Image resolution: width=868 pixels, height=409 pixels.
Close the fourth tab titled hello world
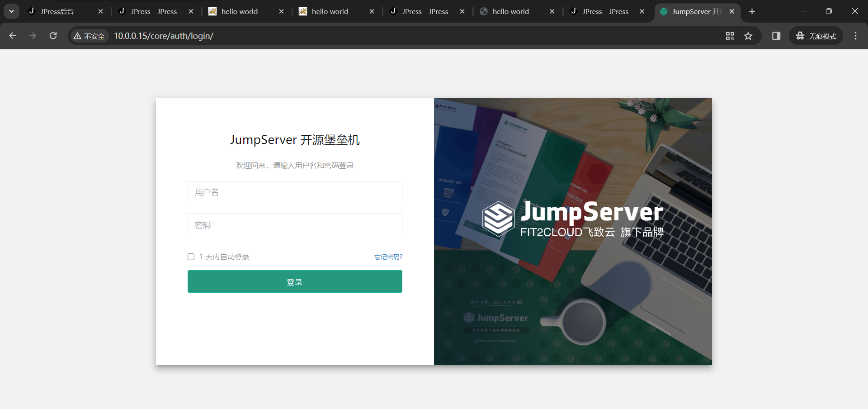pos(372,11)
